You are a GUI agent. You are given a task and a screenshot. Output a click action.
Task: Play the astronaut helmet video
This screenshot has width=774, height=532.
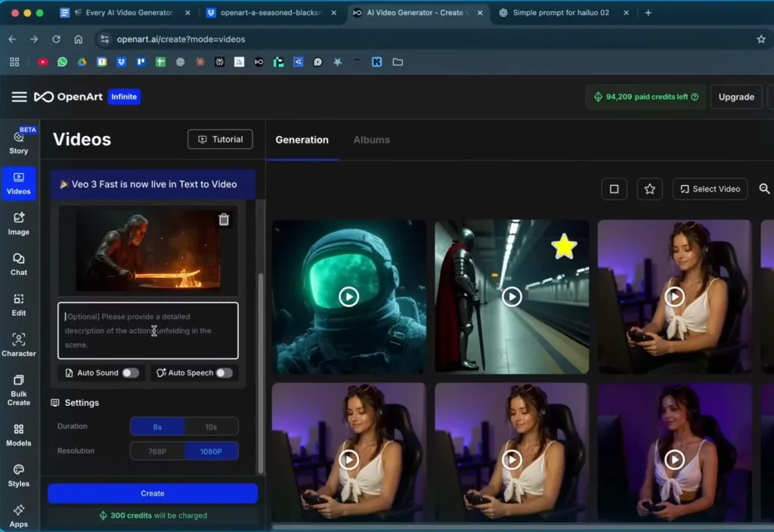click(x=348, y=297)
